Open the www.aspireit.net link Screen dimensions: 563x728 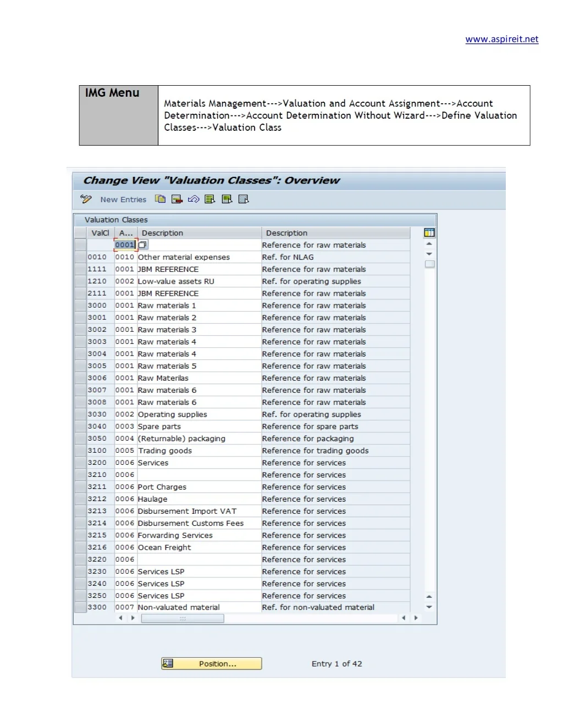(502, 39)
